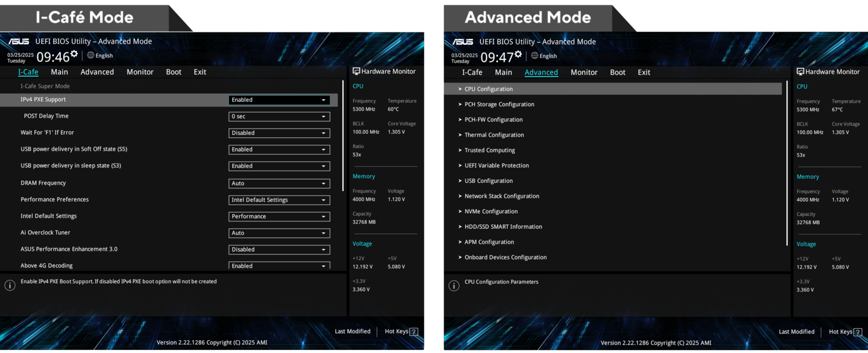This screenshot has width=868, height=353.
Task: Select the Main tab in I-Café Mode window
Action: tap(60, 72)
